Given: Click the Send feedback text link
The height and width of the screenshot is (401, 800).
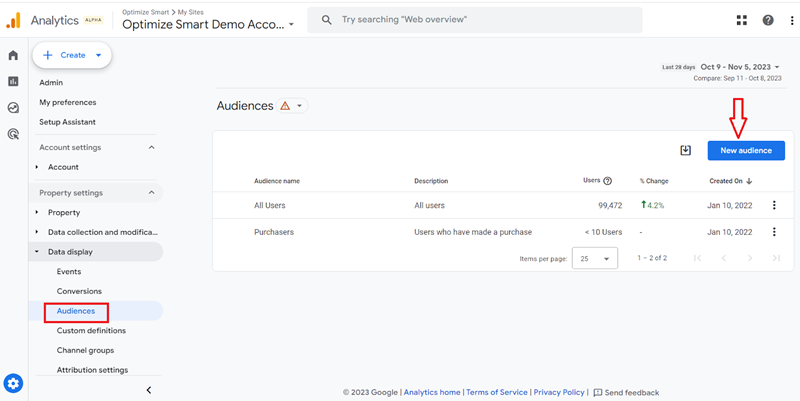Looking at the screenshot, I should [x=632, y=393].
